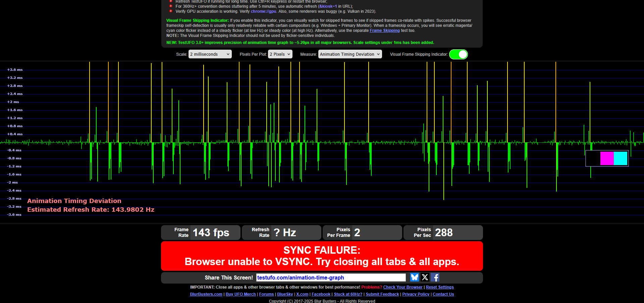Screen dimensions: 644x303
Task: Click the Refresh Rate ? Hz readout
Action: [281, 233]
